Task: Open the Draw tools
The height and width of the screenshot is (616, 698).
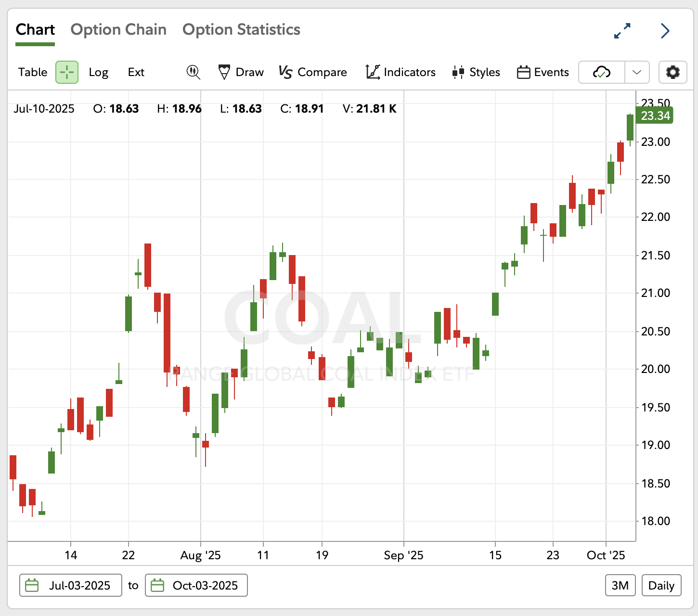Action: (x=241, y=72)
